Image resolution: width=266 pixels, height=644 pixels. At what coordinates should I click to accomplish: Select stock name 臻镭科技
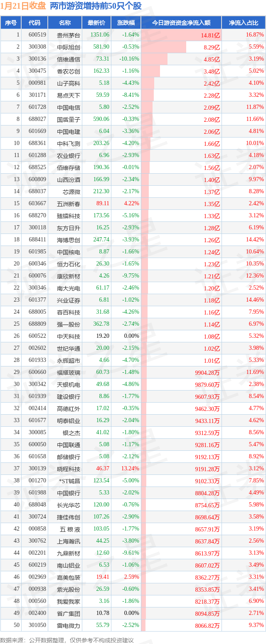click(69, 216)
